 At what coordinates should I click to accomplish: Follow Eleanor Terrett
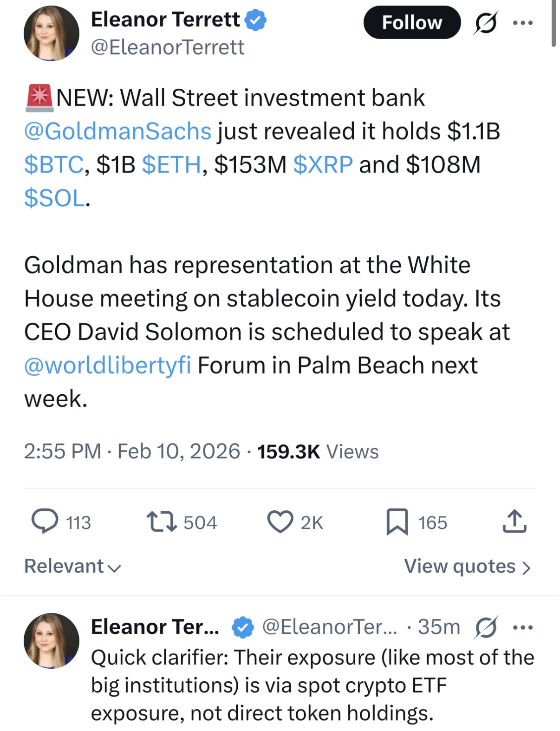[x=412, y=23]
